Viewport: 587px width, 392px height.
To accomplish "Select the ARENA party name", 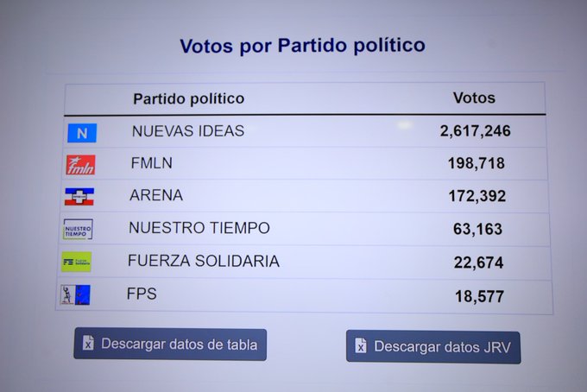I will coord(156,195).
